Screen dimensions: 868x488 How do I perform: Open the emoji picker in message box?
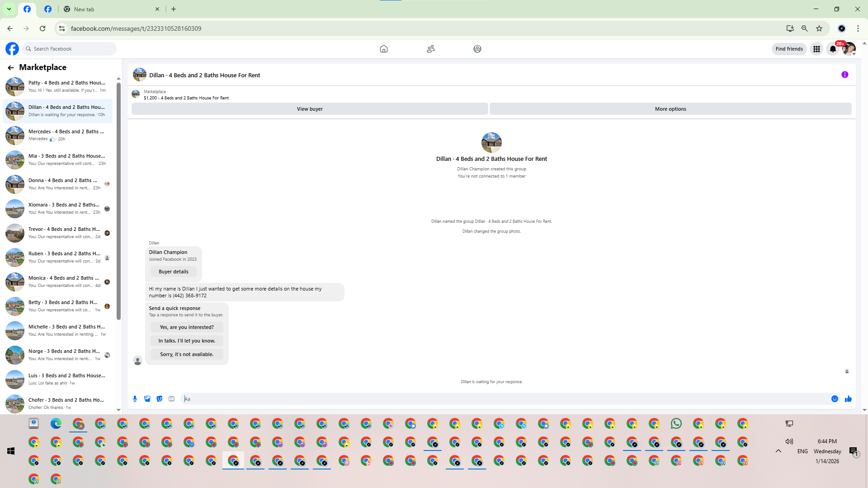pyautogui.click(x=835, y=399)
